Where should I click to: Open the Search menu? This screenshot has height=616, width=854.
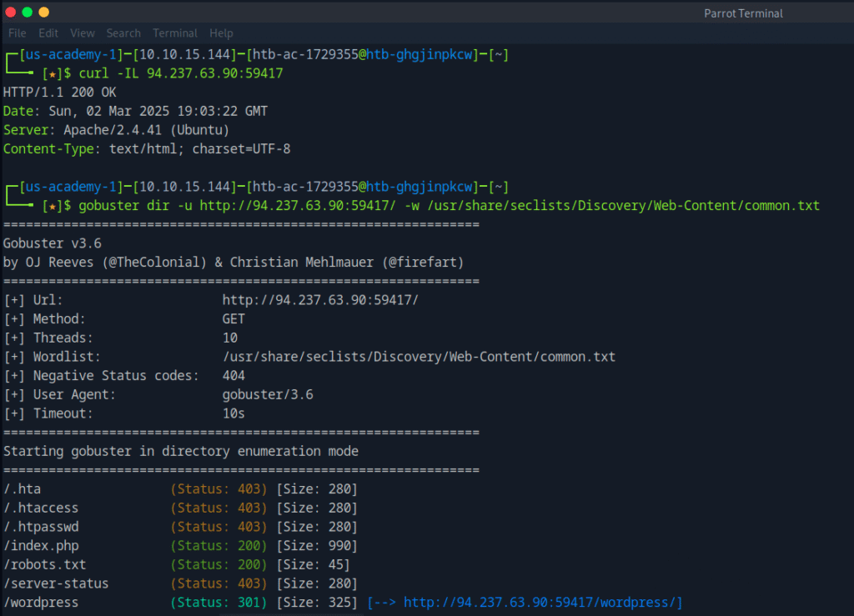click(123, 33)
